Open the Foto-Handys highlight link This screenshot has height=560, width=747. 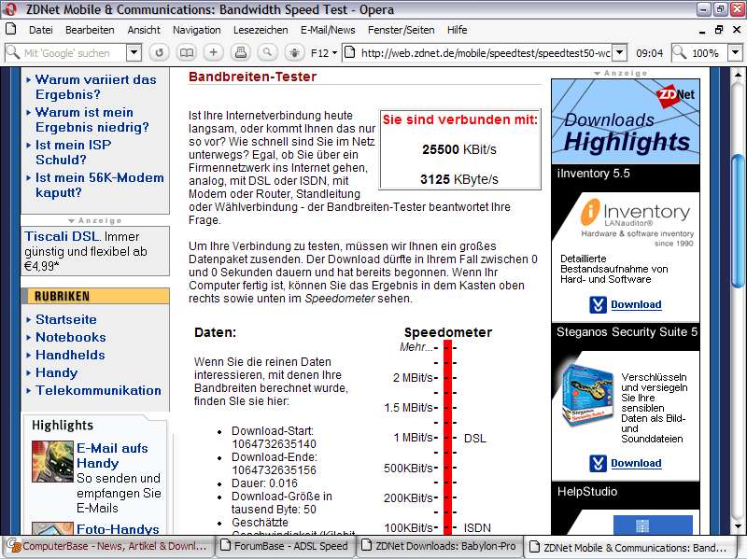pyautogui.click(x=118, y=528)
